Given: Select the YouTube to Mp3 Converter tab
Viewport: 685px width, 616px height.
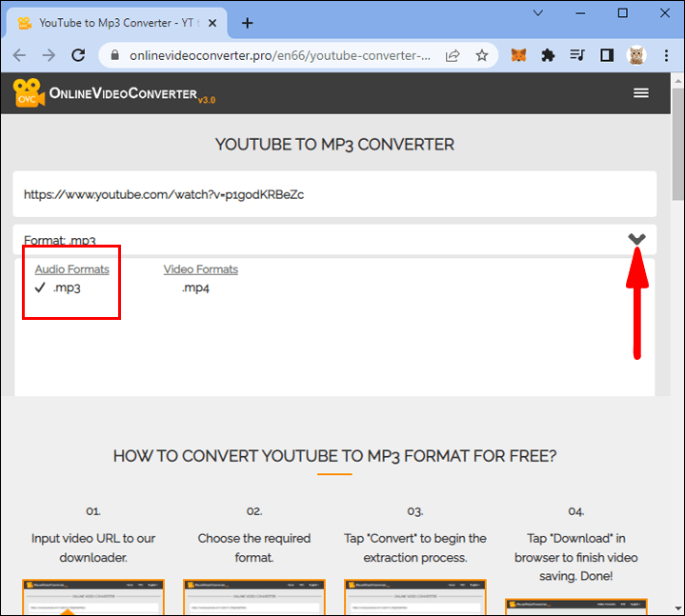Looking at the screenshot, I should point(115,23).
